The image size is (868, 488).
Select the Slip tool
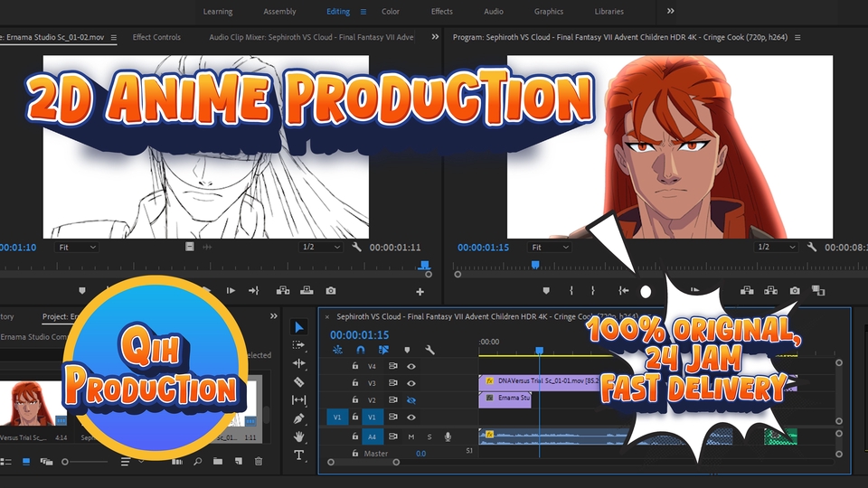pos(299,400)
